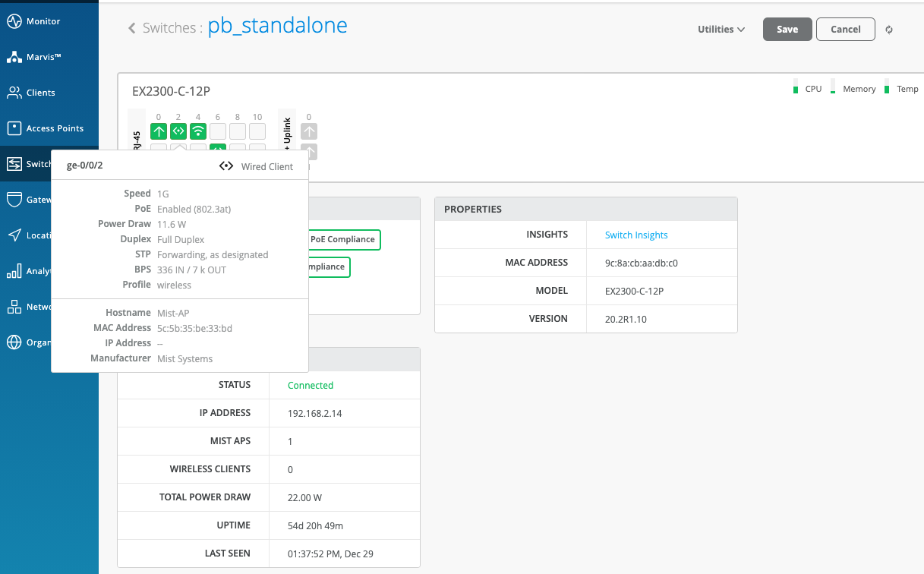924x574 pixels.
Task: Click the refresh icon next to Cancel
Action: pos(889,30)
